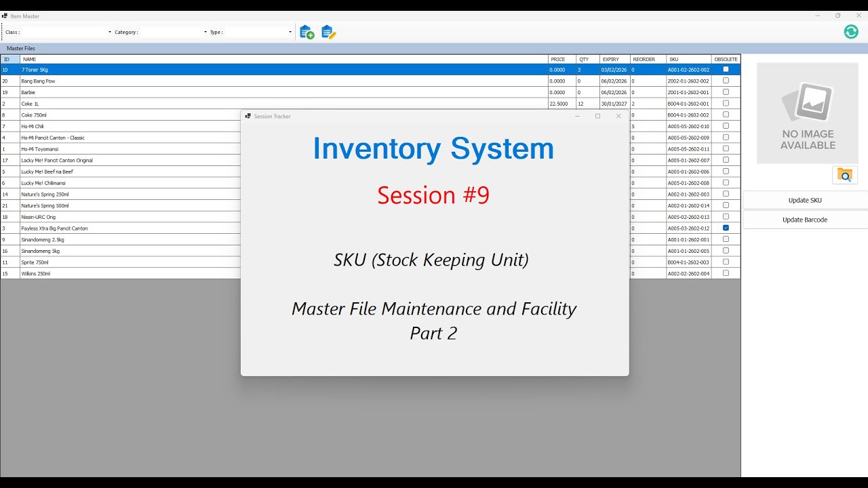Minimize the Session Tracker window
Viewport: 868px width, 488px height.
click(x=577, y=116)
